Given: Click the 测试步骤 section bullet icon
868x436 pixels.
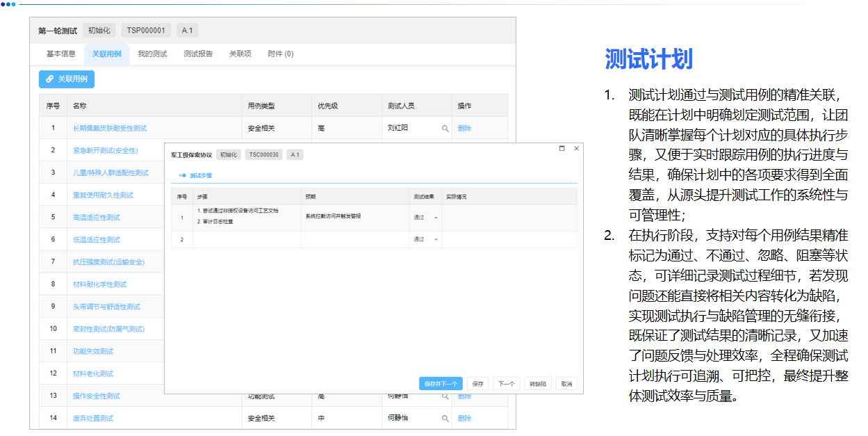Looking at the screenshot, I should (182, 175).
